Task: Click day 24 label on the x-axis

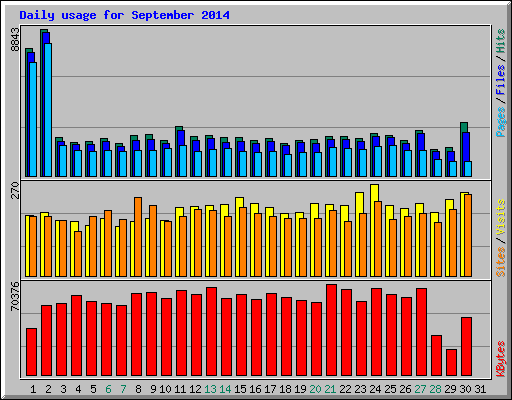Action: (375, 389)
